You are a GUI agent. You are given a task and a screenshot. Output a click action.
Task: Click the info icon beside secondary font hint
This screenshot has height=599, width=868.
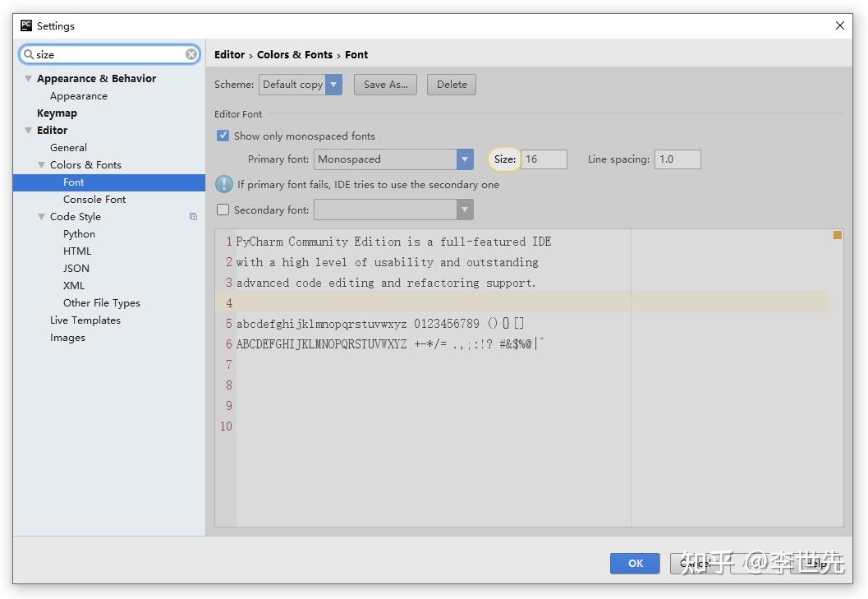click(x=223, y=184)
